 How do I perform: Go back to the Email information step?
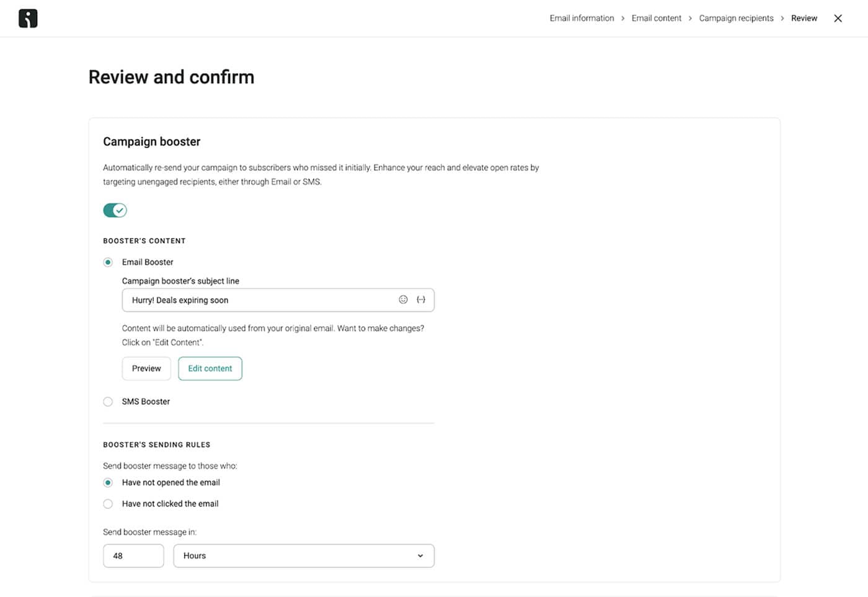tap(581, 18)
